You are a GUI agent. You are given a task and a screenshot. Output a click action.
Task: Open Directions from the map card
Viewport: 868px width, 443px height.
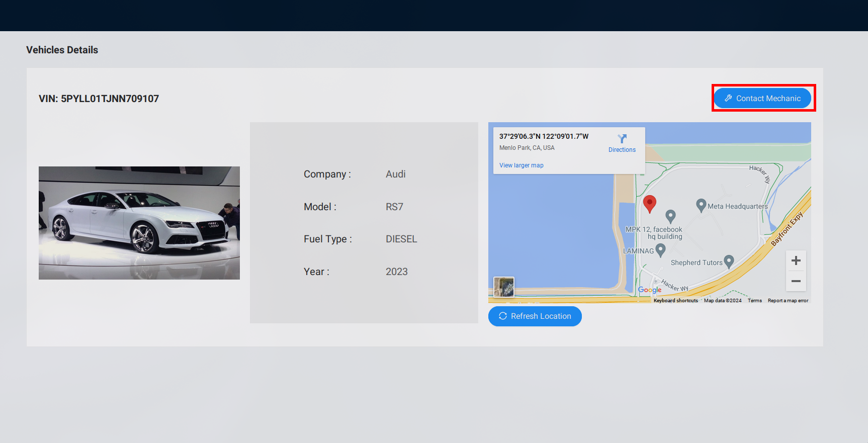pyautogui.click(x=622, y=143)
